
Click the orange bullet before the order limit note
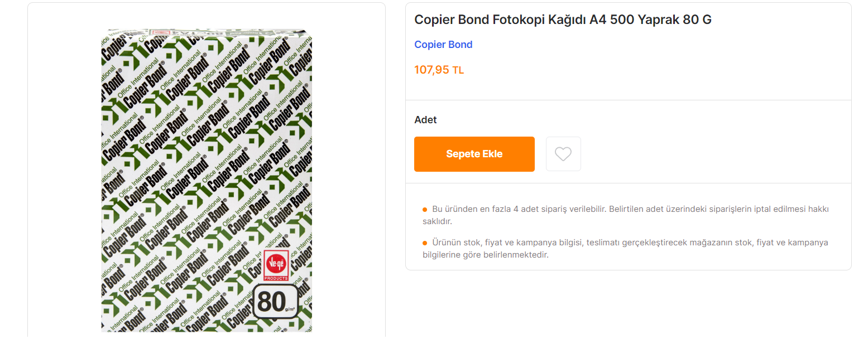[425, 210]
